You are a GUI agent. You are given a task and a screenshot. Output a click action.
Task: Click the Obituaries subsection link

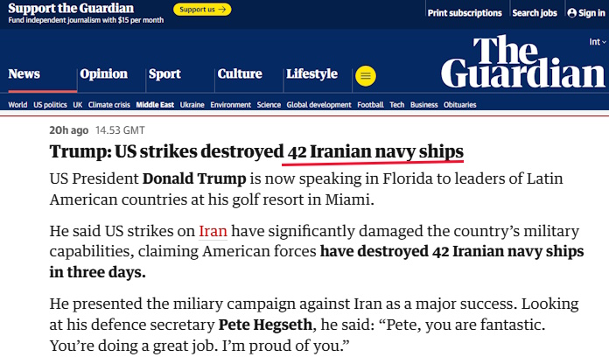tap(459, 105)
